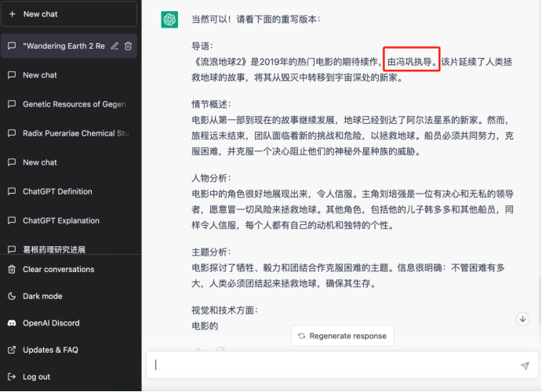The width and height of the screenshot is (542, 392).
Task: Click the plus icon beside New chat
Action: click(x=13, y=14)
